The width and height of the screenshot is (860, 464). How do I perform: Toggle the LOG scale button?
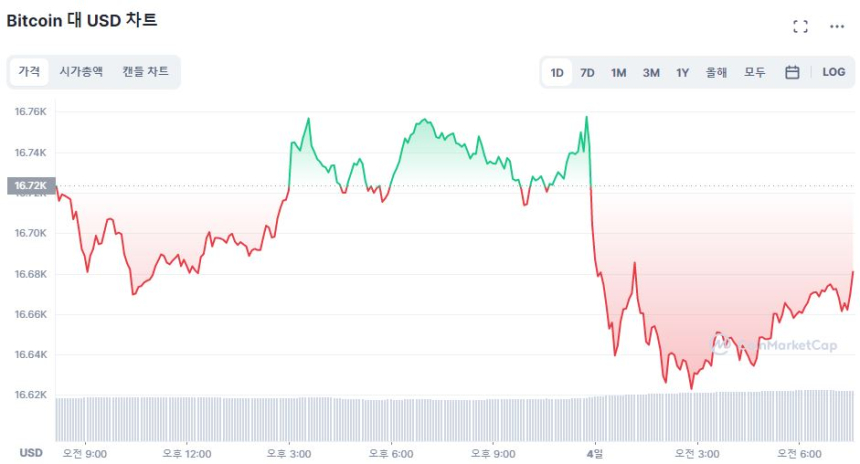coord(833,72)
